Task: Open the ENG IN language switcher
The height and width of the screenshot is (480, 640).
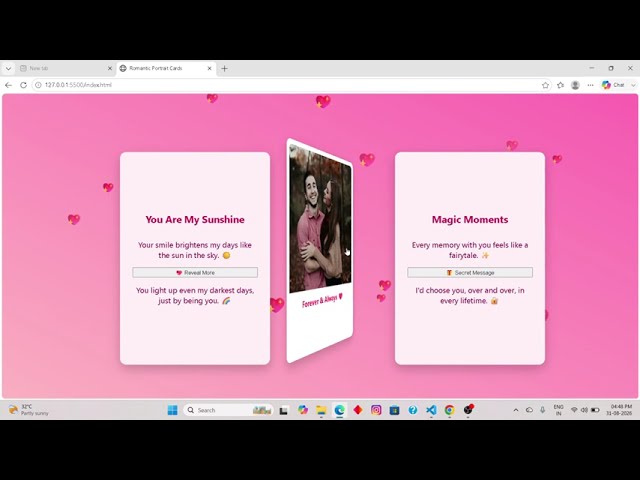Action: [558, 410]
